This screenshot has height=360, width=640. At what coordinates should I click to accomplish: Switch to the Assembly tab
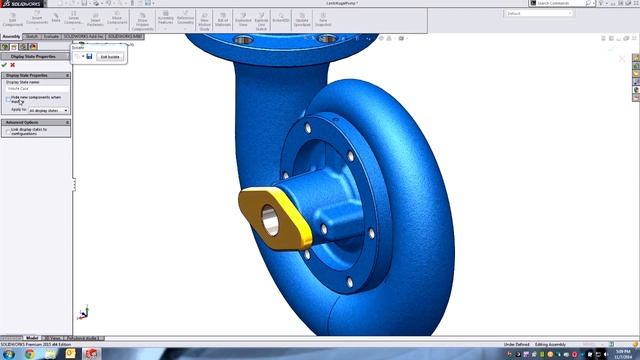click(x=11, y=36)
